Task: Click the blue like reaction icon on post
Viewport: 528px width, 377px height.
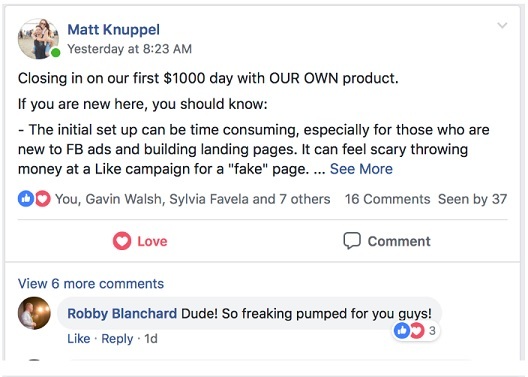Action: 26,199
